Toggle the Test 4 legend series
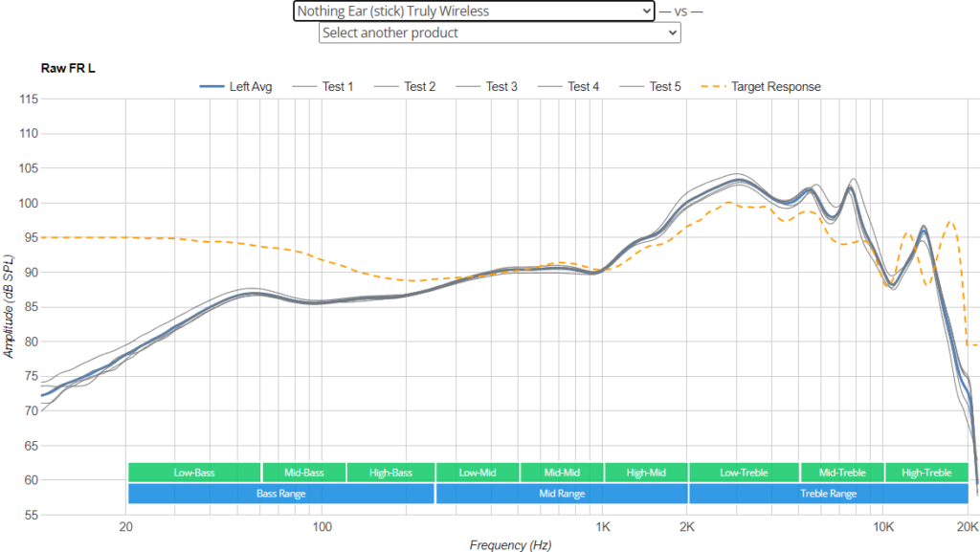The width and height of the screenshot is (980, 552). tap(568, 87)
